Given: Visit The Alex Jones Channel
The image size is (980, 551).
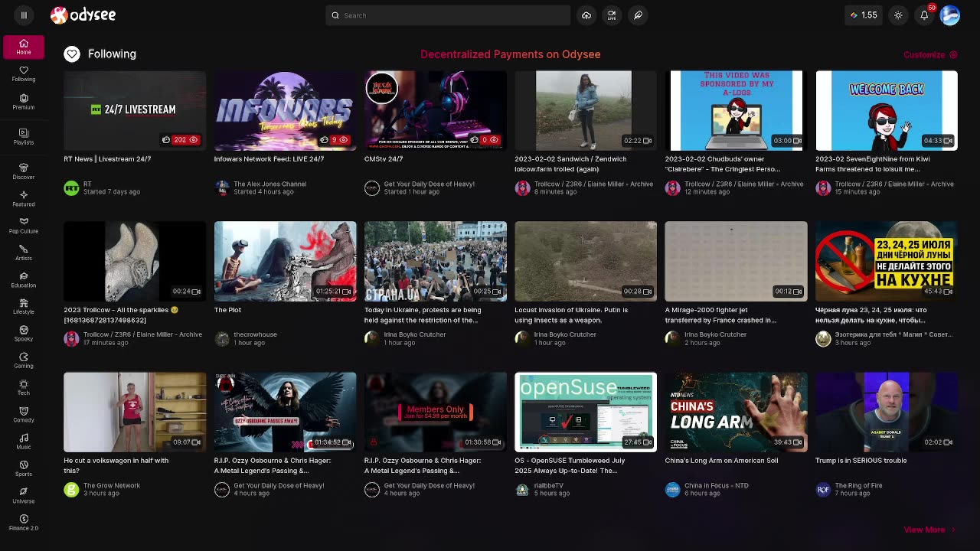Looking at the screenshot, I should tap(269, 184).
